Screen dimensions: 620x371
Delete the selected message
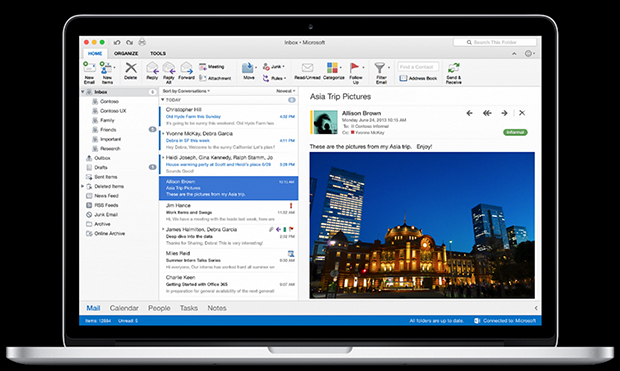click(130, 71)
